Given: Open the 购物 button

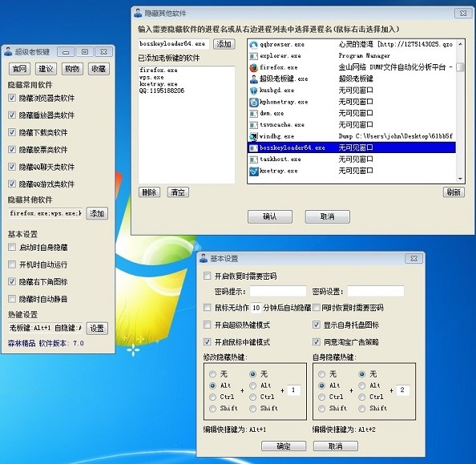Looking at the screenshot, I should point(72,69).
